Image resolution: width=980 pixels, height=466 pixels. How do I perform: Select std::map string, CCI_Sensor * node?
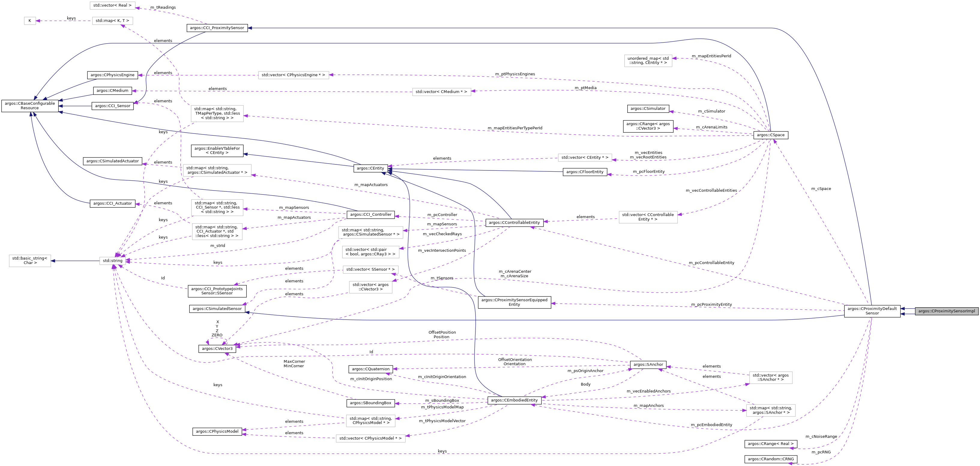click(x=217, y=208)
